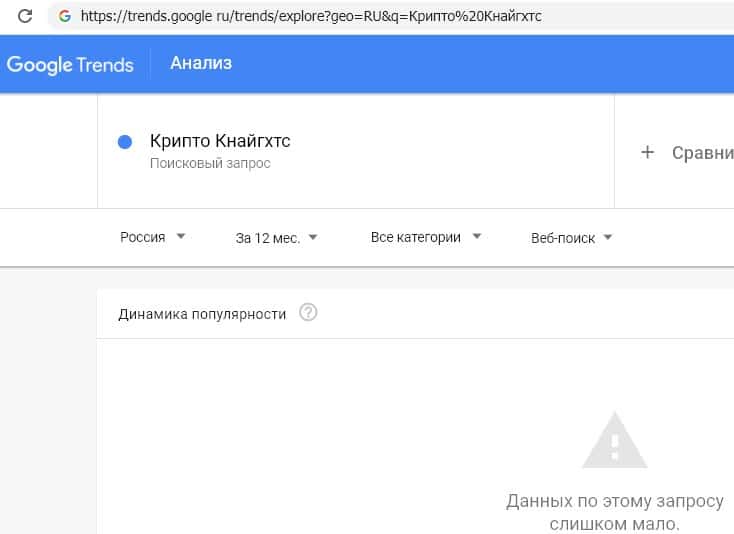Click the help question mark icon
The height and width of the screenshot is (534, 734).
tap(308, 312)
